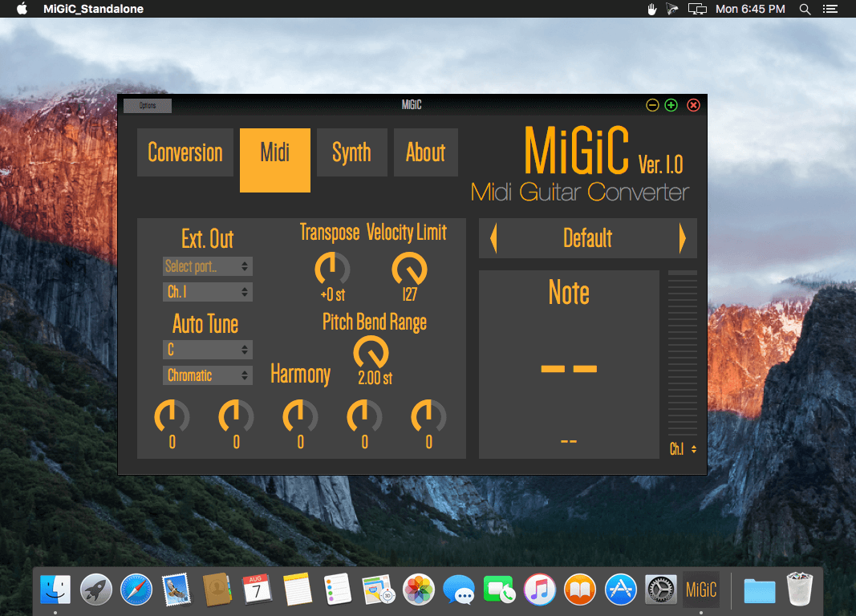
Task: Open Mail from the dock
Action: coord(176,590)
